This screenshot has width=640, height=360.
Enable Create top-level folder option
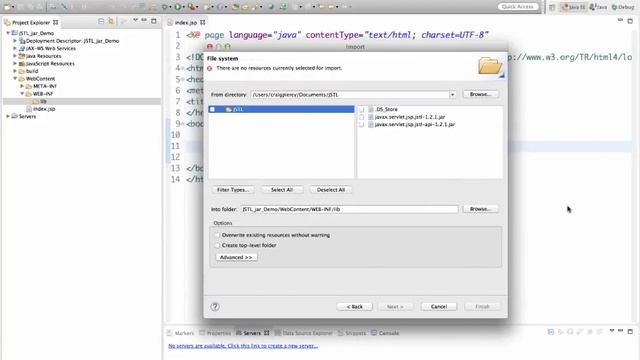218,245
